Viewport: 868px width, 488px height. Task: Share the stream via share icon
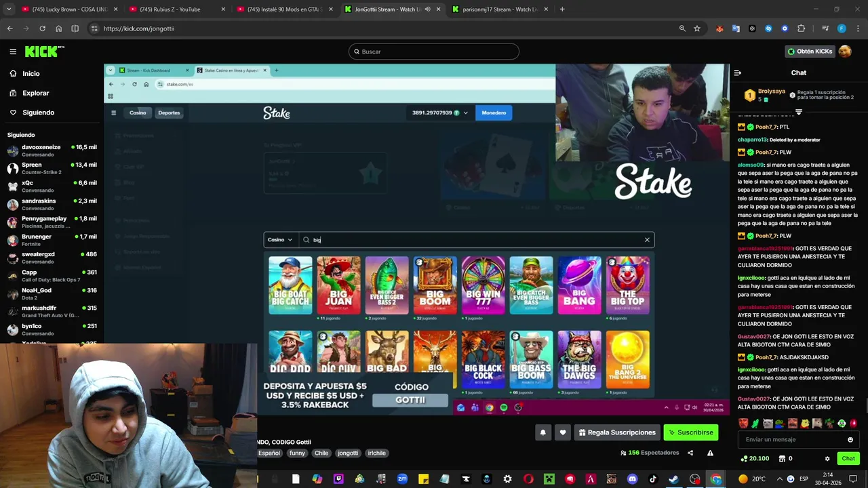[690, 453]
